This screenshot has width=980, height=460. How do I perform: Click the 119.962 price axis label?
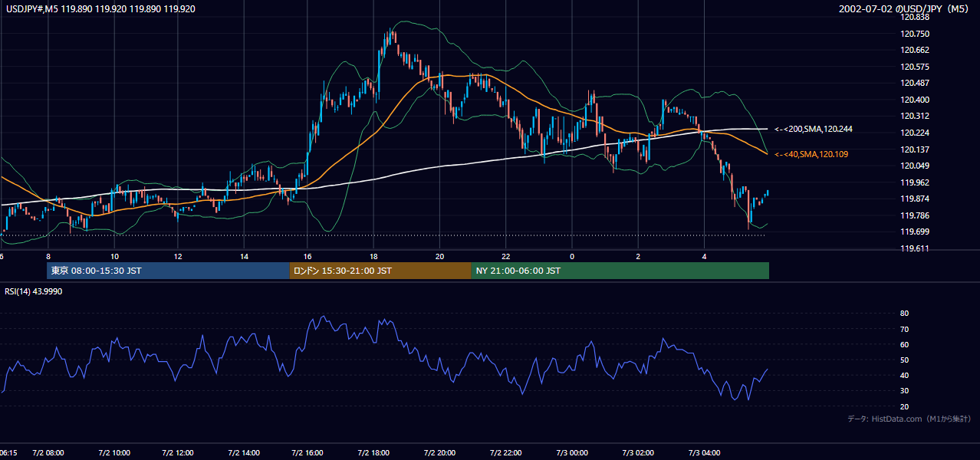916,182
